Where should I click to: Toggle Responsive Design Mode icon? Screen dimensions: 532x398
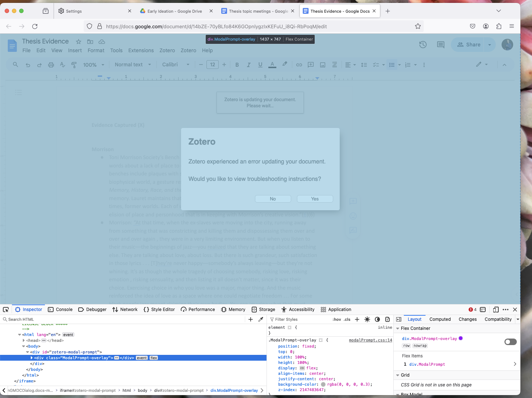pyautogui.click(x=496, y=310)
